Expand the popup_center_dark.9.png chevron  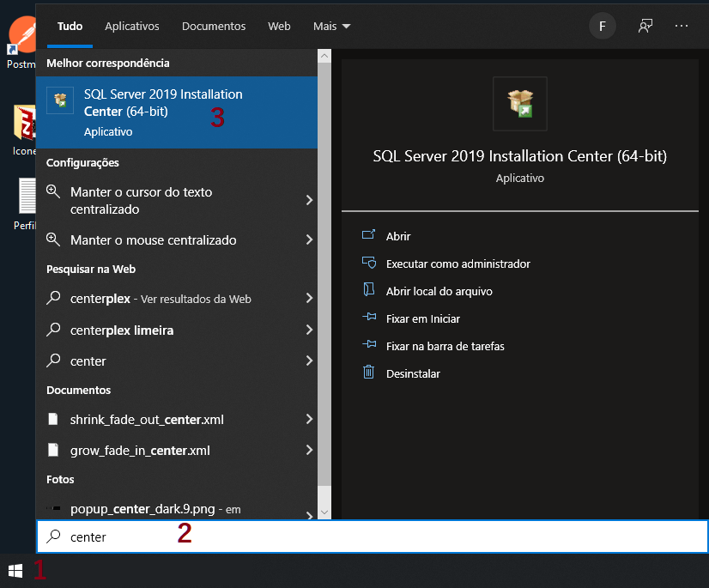(309, 515)
